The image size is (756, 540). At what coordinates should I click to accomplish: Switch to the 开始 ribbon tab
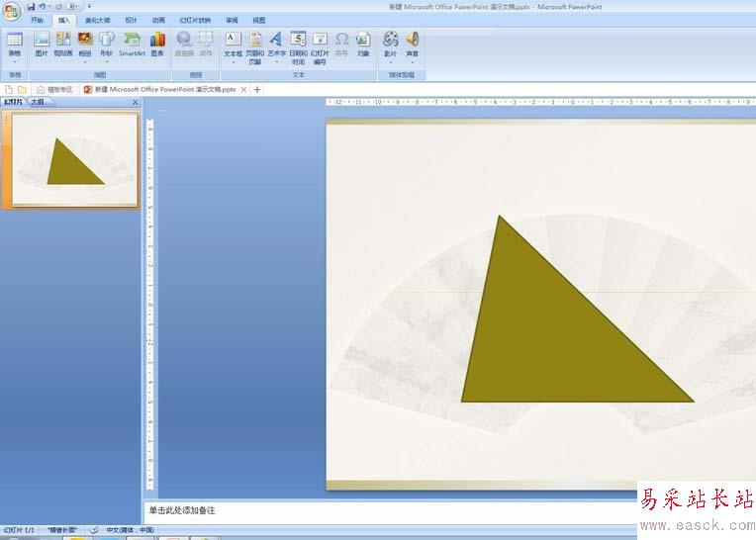point(38,20)
